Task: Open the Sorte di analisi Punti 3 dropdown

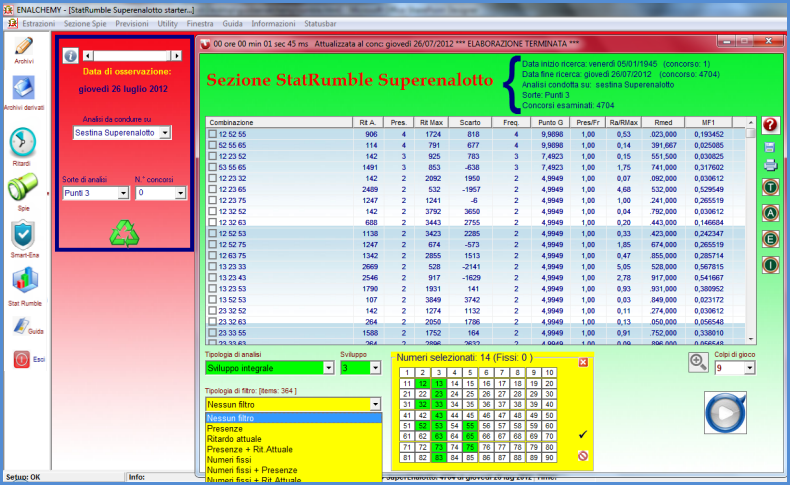Action: tap(123, 193)
